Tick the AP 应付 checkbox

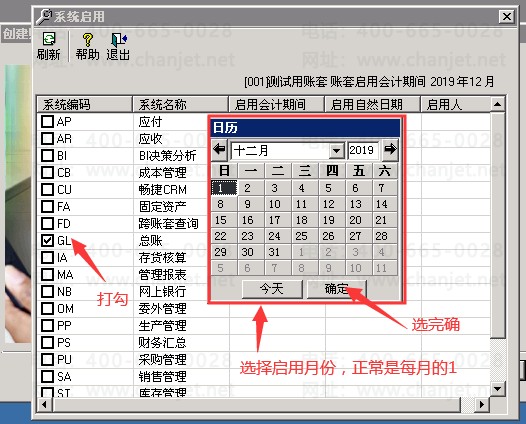click(47, 121)
